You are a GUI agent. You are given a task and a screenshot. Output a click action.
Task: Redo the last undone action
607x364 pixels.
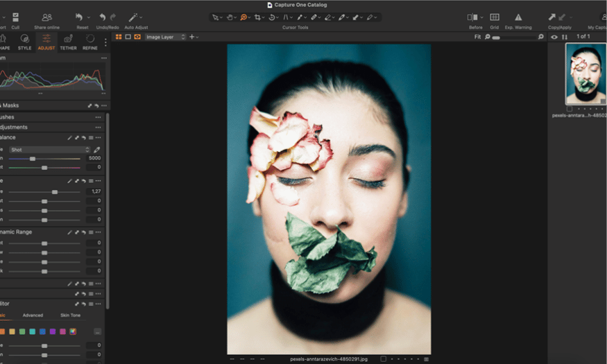tap(113, 17)
